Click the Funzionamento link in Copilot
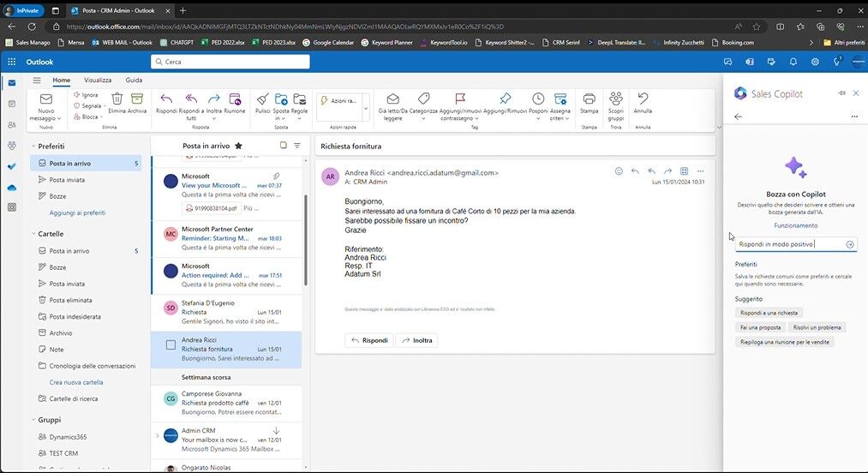Viewport: 868px width, 473px height. (795, 226)
